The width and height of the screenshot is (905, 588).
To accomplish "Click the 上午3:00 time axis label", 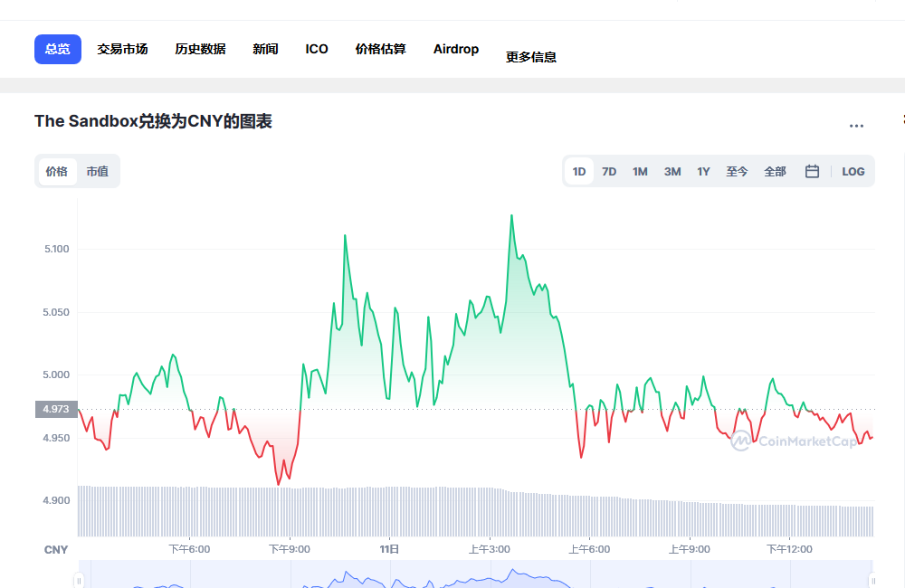I will pyautogui.click(x=490, y=549).
